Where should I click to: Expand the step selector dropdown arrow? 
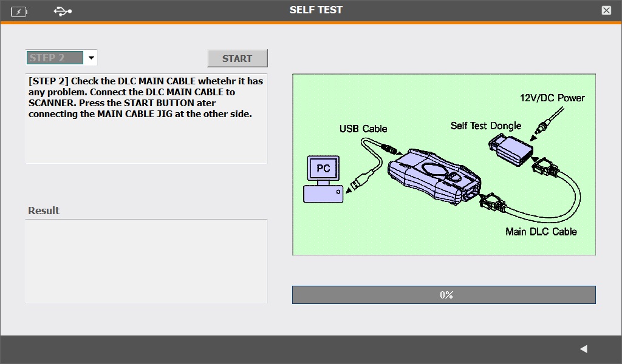click(91, 58)
